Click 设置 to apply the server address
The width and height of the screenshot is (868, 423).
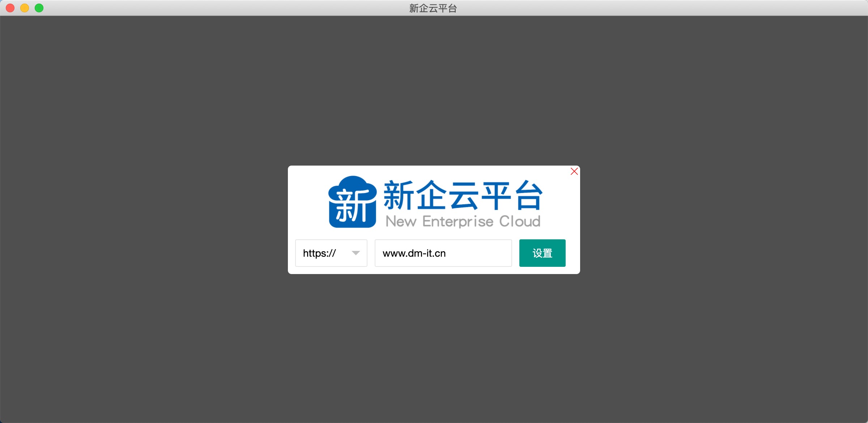pos(542,253)
